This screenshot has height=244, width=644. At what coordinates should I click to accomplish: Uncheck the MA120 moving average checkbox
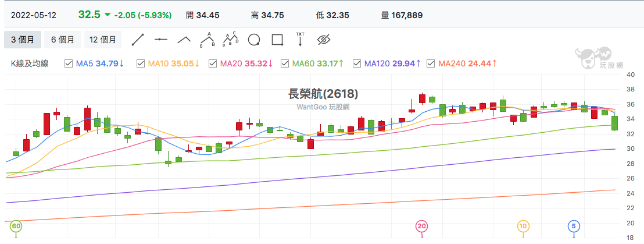(x=357, y=64)
